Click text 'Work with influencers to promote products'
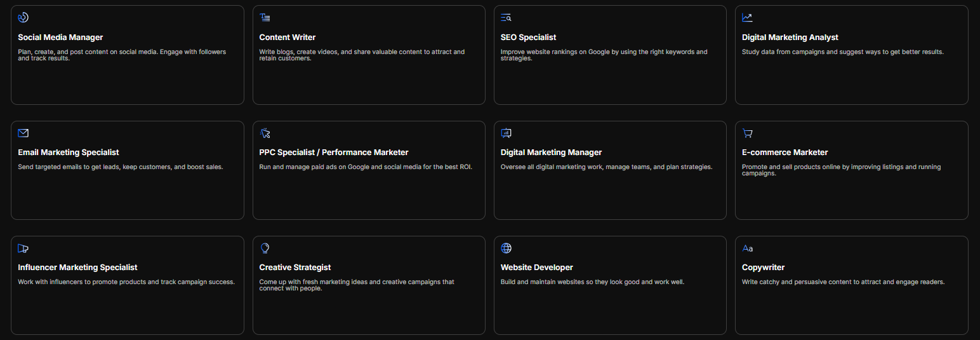The image size is (980, 340). point(82,282)
